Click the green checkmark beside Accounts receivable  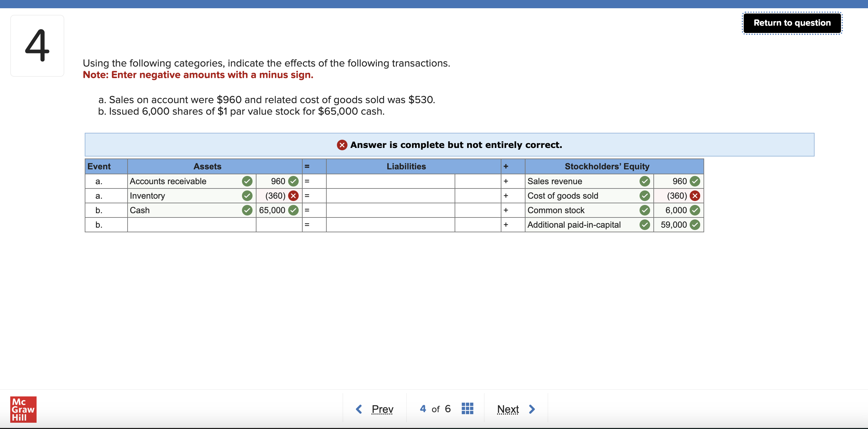click(x=247, y=181)
